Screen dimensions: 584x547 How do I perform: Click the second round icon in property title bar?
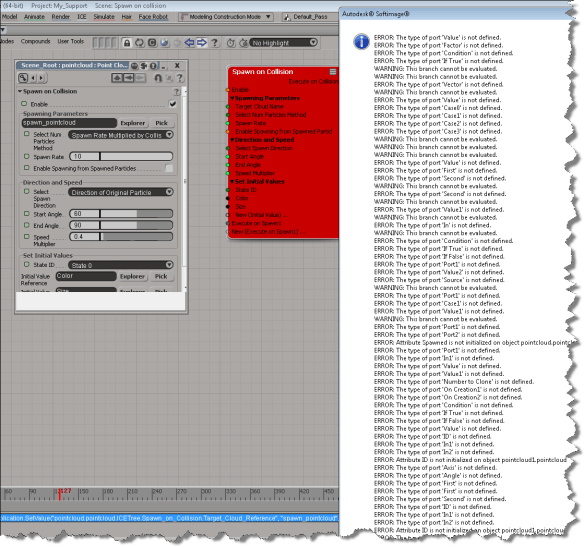coord(144,66)
